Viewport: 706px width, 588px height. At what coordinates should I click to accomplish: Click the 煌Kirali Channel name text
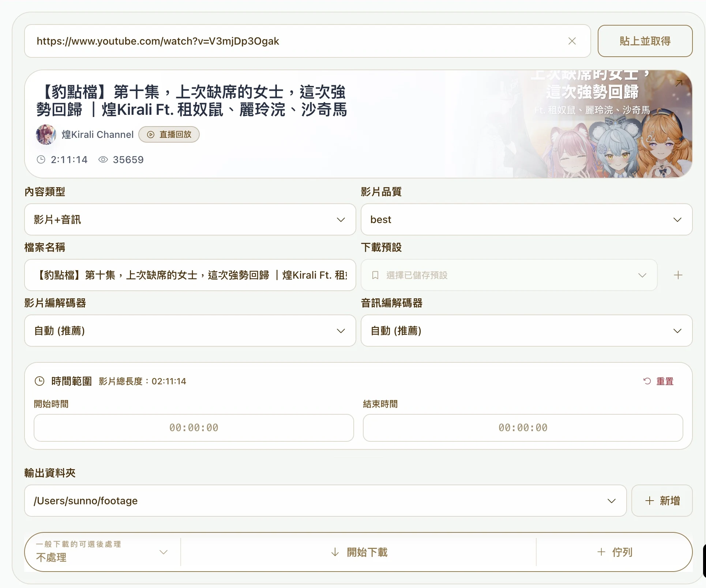(x=98, y=135)
